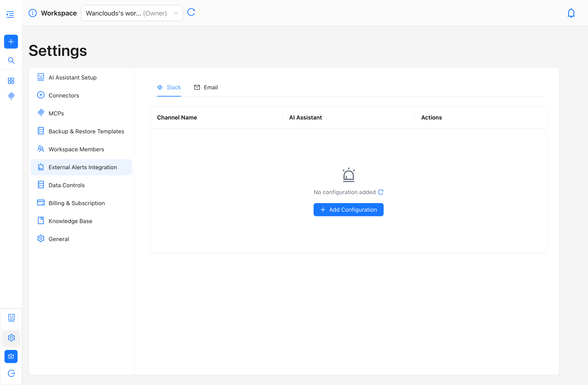Image resolution: width=588 pixels, height=385 pixels.
Task: Expand the sidebar with the menu icon
Action: (10, 14)
